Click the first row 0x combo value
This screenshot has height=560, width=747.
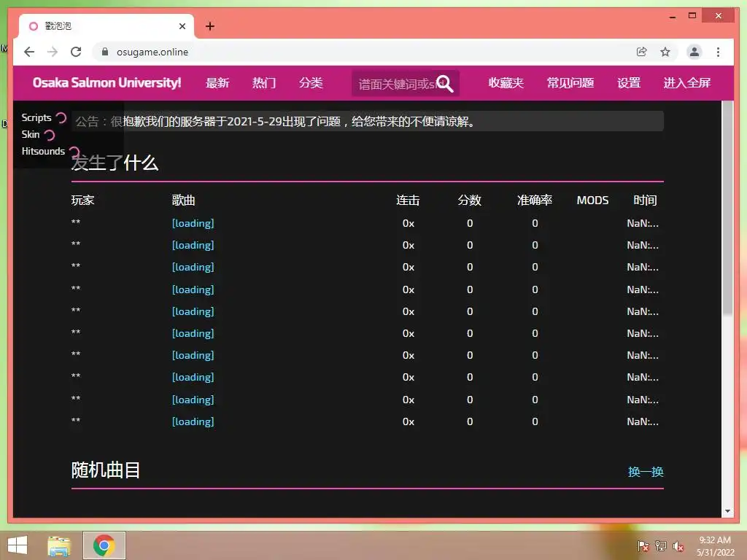[409, 223]
